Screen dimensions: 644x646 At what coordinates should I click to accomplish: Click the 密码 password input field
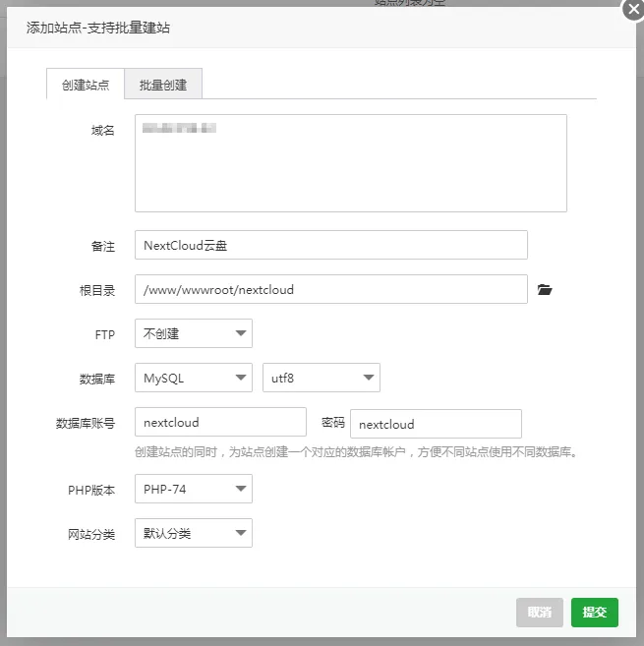tap(436, 424)
